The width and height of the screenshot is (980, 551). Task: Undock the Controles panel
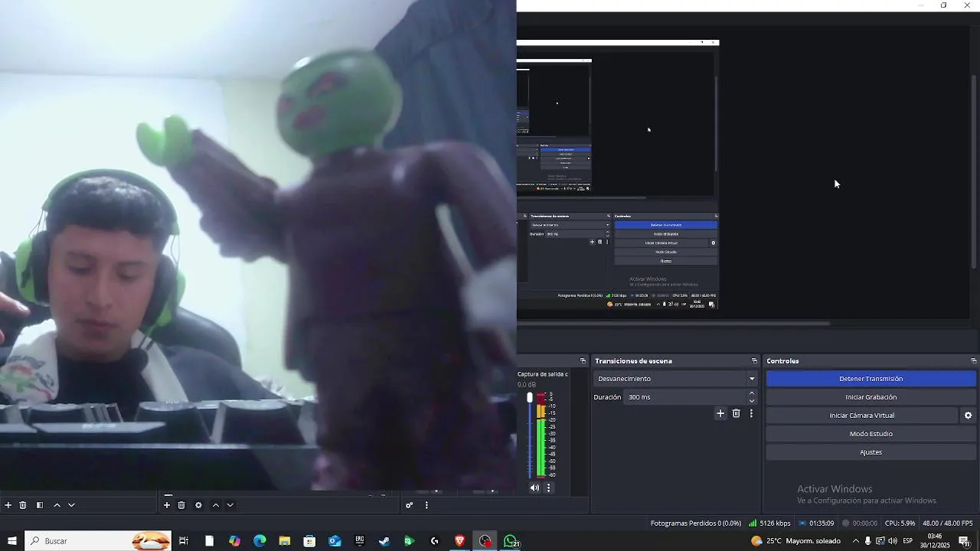coord(973,361)
